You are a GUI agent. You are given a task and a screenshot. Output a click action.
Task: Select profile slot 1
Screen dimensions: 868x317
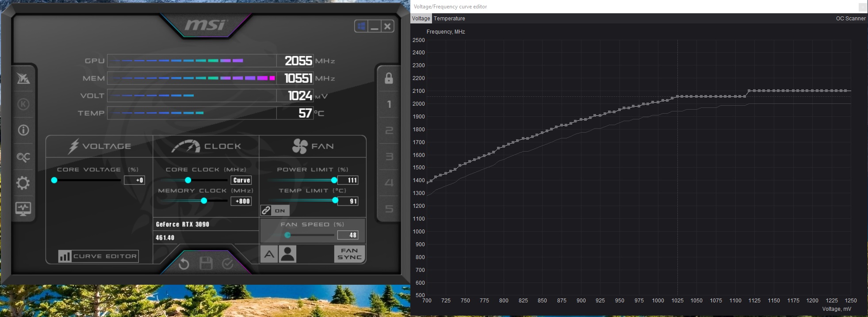389,104
